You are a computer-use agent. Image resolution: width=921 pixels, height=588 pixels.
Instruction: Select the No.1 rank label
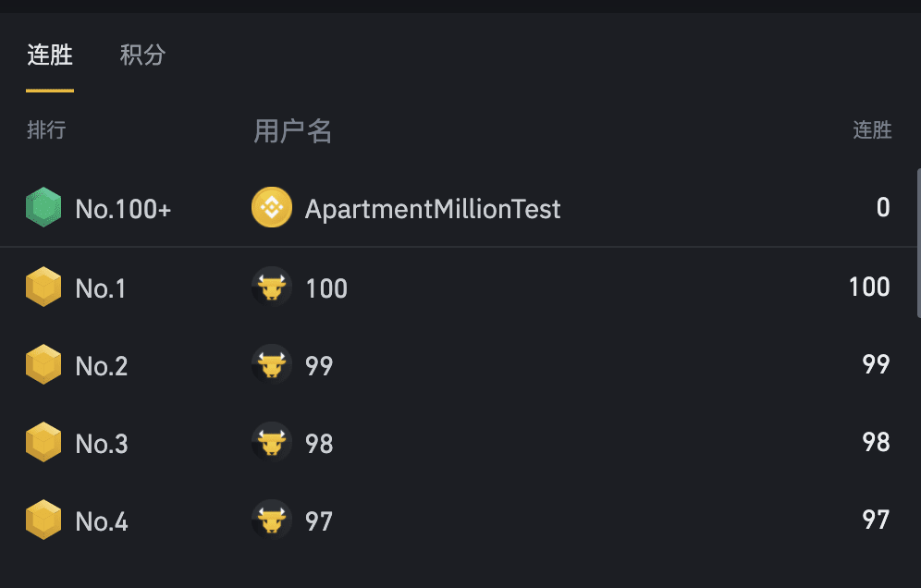click(101, 288)
